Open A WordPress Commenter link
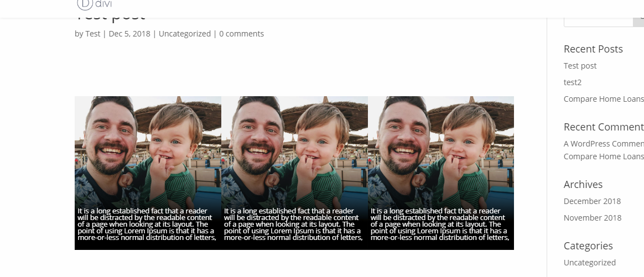Viewport: 644px width, 277px height. point(604,144)
